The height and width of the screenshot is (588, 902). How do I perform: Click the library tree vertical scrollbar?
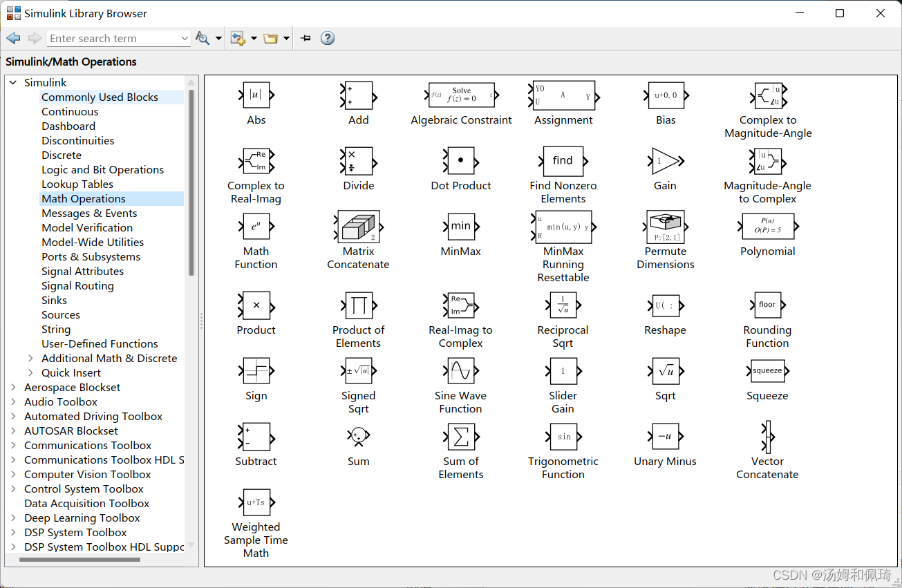click(191, 183)
